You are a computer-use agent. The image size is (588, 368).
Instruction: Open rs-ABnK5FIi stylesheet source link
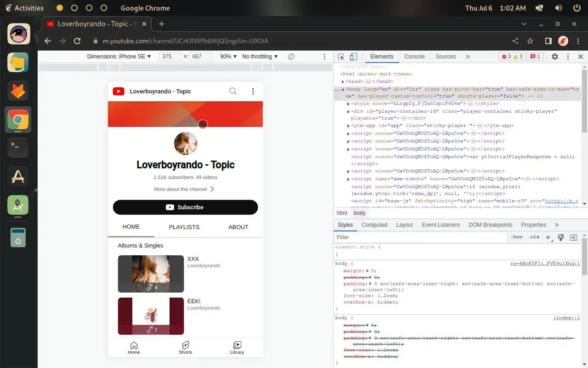545,264
